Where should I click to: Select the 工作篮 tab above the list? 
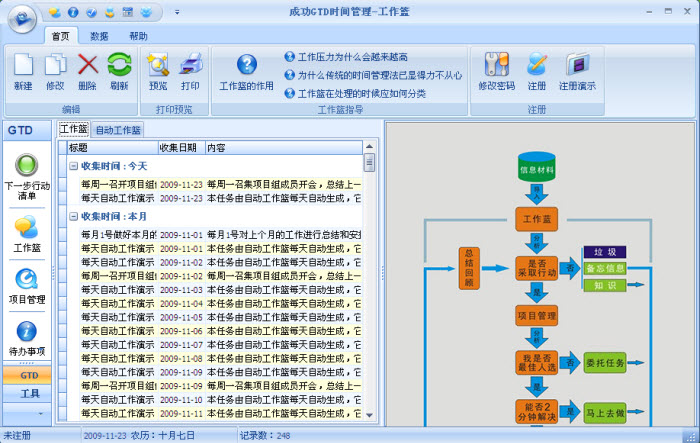tap(74, 129)
